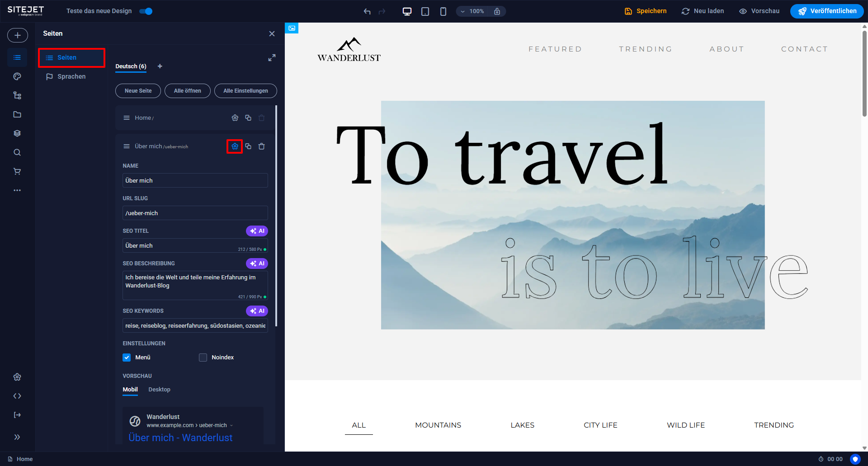Open the file manager folder icon
The height and width of the screenshot is (466, 868).
(x=17, y=114)
